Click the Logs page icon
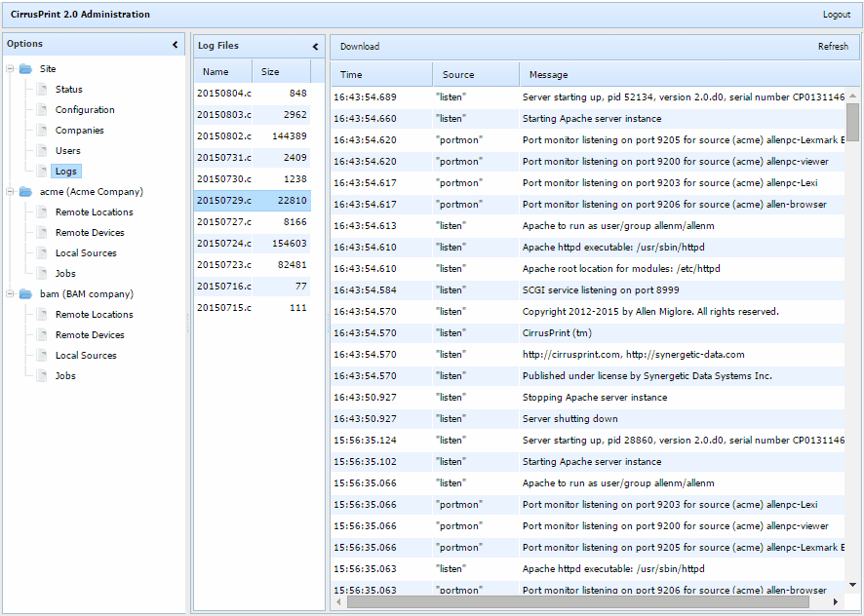 (x=41, y=171)
